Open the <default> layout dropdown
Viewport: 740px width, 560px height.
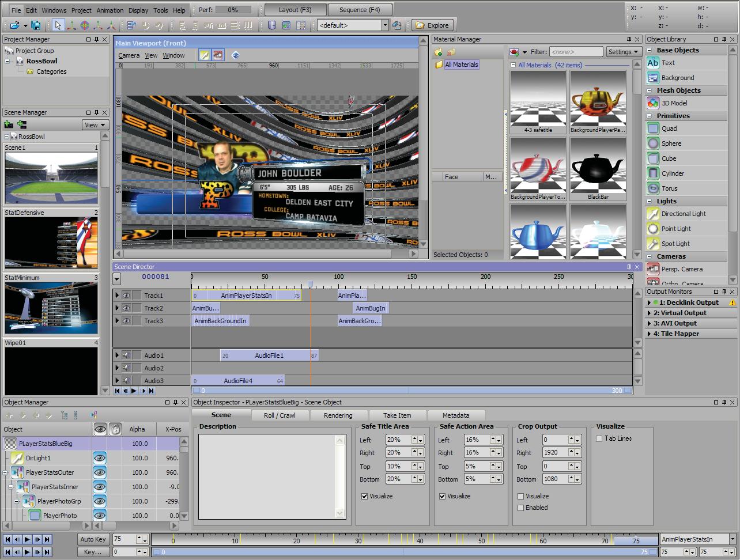385,25
